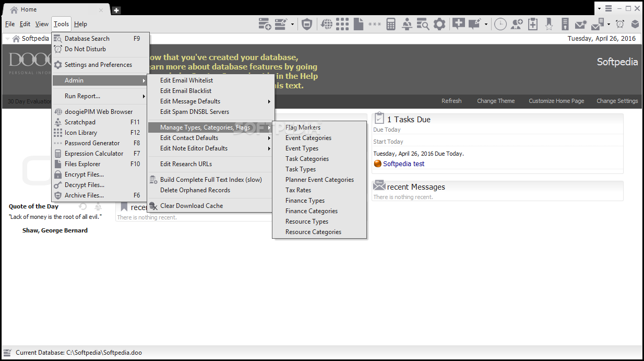This screenshot has height=361, width=644.
Task: Click the add new record toolbar icon
Action: 265,24
